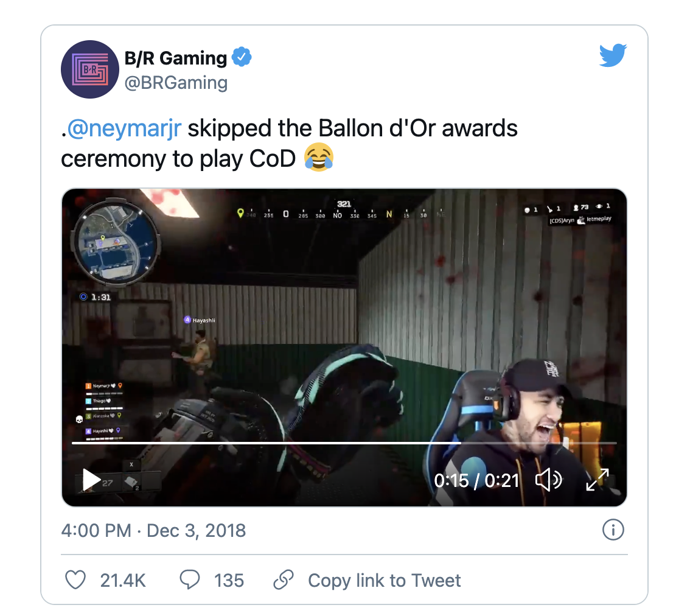
Task: Mute the video with speaker icon
Action: point(548,480)
